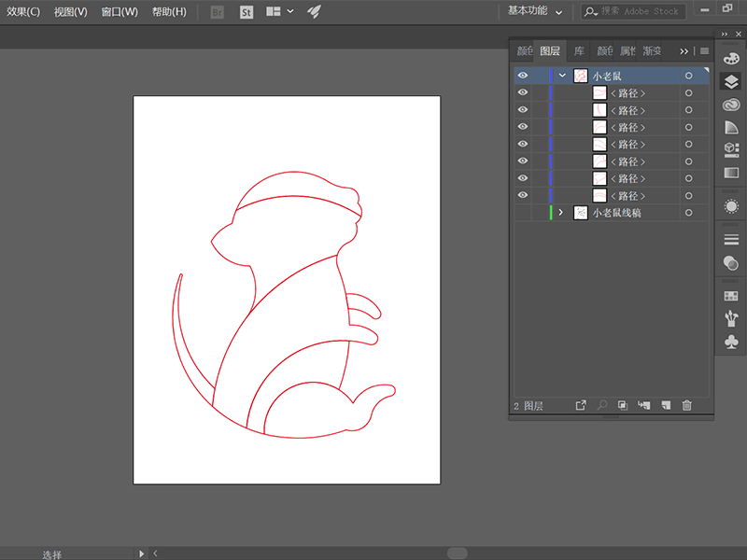747x560 pixels.
Task: Open the Layers panel menu icon
Action: [x=705, y=51]
